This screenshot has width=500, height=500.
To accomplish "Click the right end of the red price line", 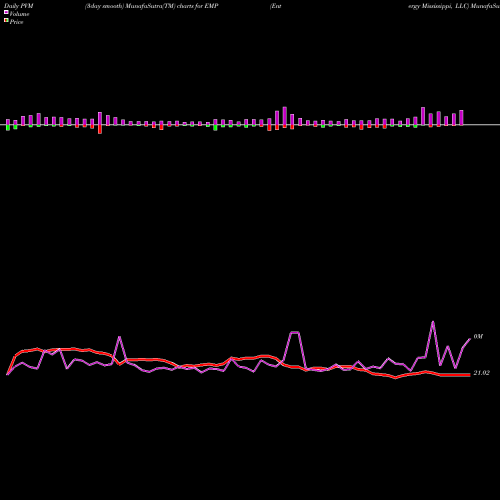I will coord(470,375).
